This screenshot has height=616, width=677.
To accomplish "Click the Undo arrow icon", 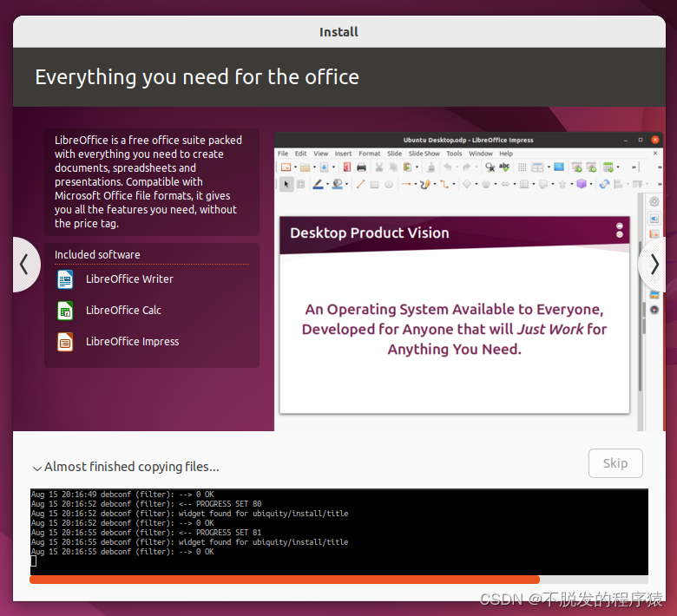I will coord(448,167).
